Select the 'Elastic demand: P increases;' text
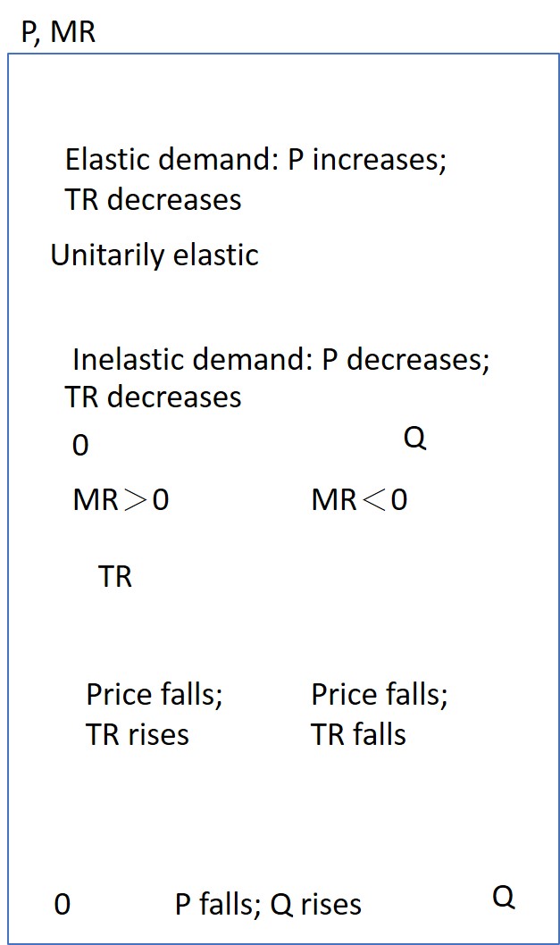The width and height of the screenshot is (560, 945). 255,160
